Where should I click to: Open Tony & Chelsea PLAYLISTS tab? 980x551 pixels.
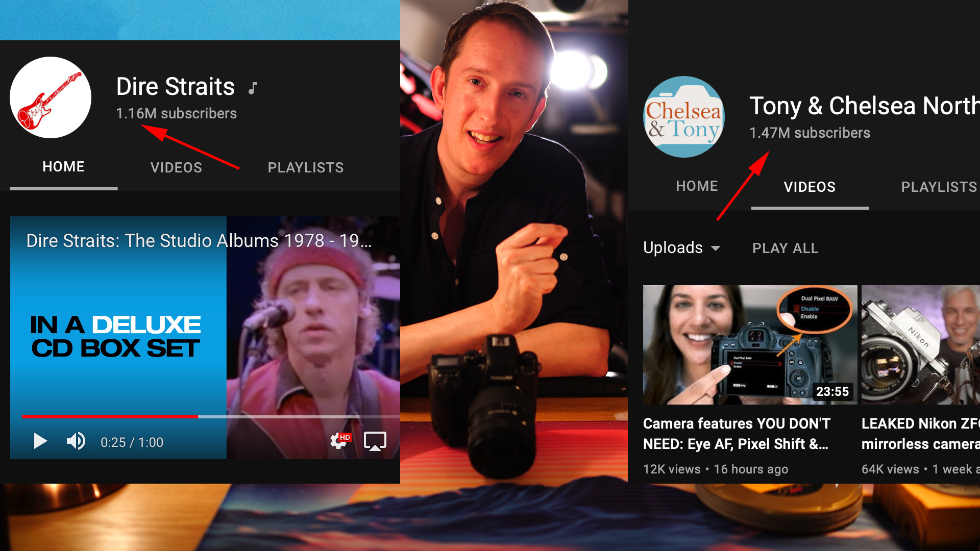point(939,187)
